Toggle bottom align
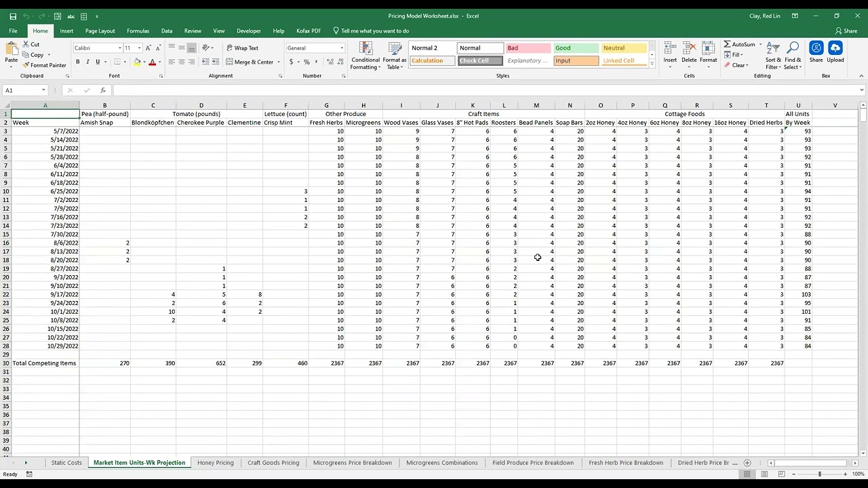868x488 pixels. pos(192,48)
